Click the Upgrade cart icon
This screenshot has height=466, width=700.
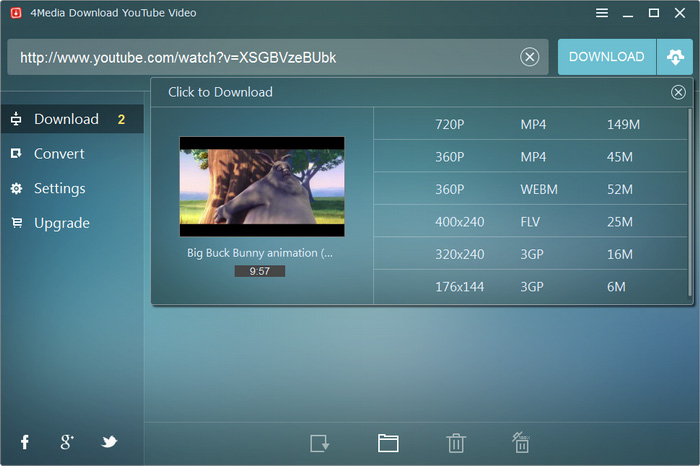click(x=17, y=222)
